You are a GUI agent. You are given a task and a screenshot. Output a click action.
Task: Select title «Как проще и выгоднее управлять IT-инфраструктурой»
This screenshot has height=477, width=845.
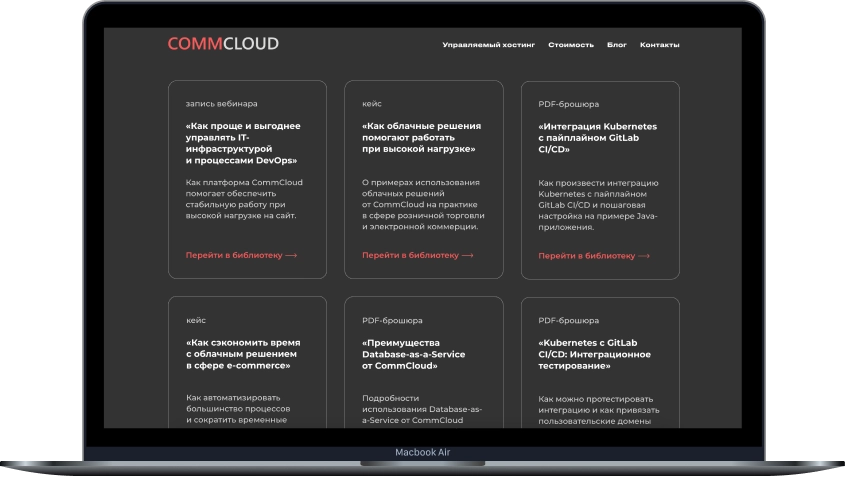click(x=243, y=143)
